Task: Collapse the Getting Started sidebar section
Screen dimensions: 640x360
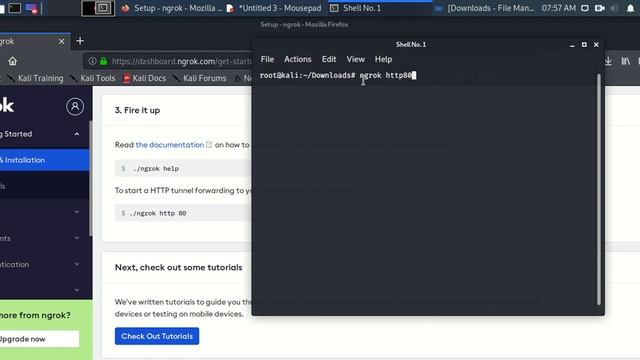Action: (x=76, y=134)
